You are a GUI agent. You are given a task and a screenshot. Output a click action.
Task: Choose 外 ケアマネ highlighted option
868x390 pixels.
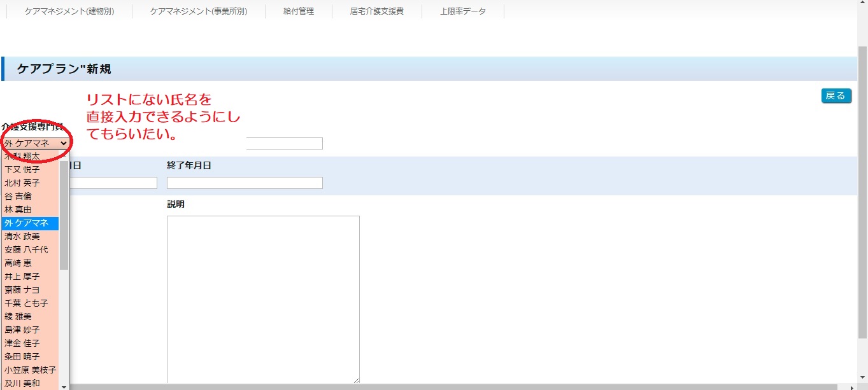[x=27, y=223]
